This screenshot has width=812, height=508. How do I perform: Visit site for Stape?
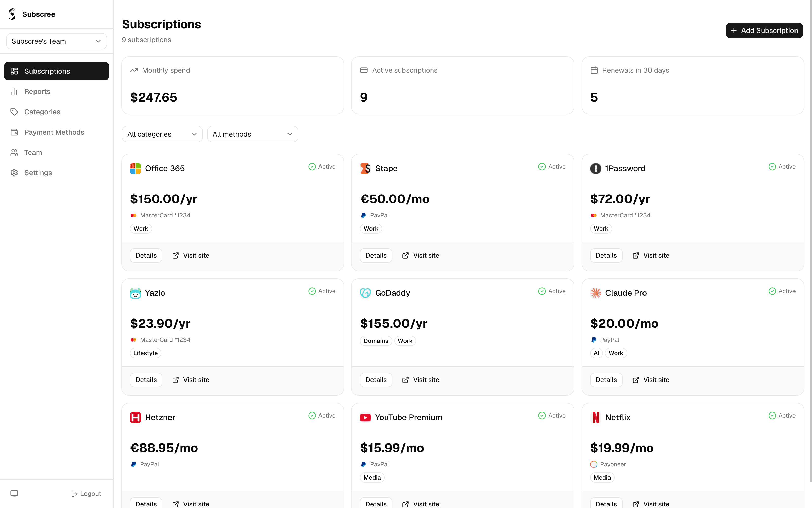point(420,255)
